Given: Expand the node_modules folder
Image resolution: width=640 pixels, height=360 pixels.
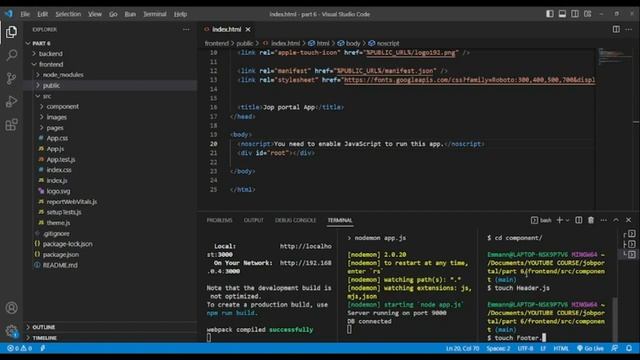Looking at the screenshot, I should tap(63, 75).
